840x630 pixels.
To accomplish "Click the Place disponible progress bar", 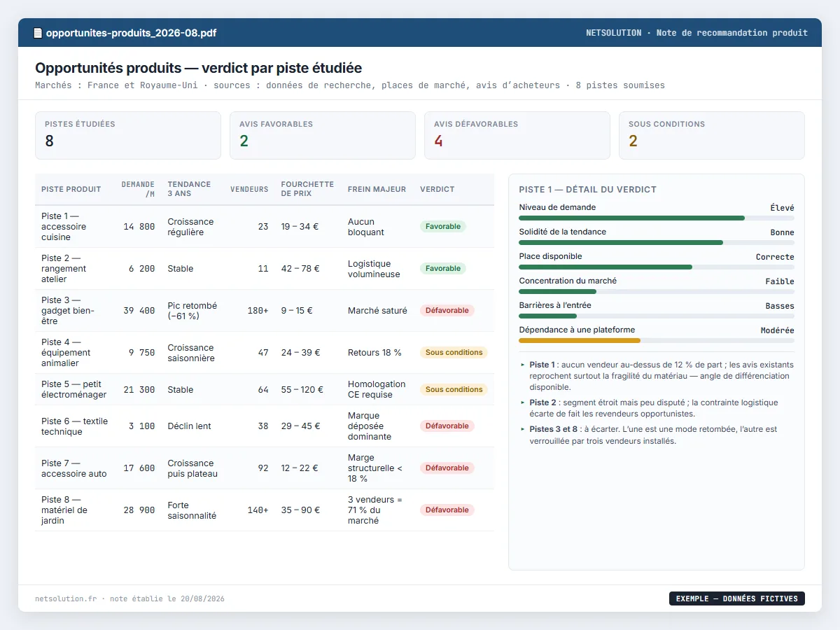I will click(657, 267).
